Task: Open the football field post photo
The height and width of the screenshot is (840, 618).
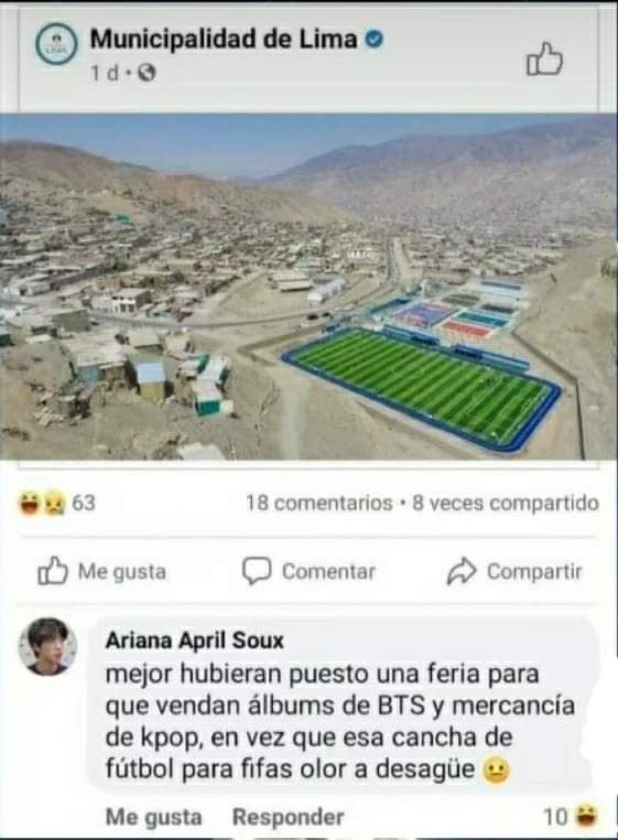Action: [309, 287]
